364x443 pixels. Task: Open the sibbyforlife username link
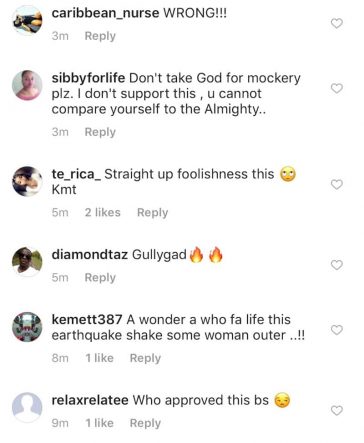pos(88,78)
